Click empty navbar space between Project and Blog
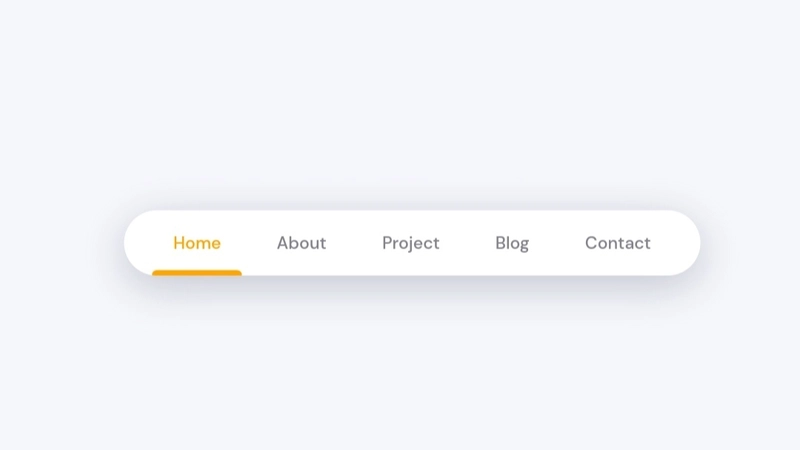Screen dimensions: 800x450 point(467,243)
